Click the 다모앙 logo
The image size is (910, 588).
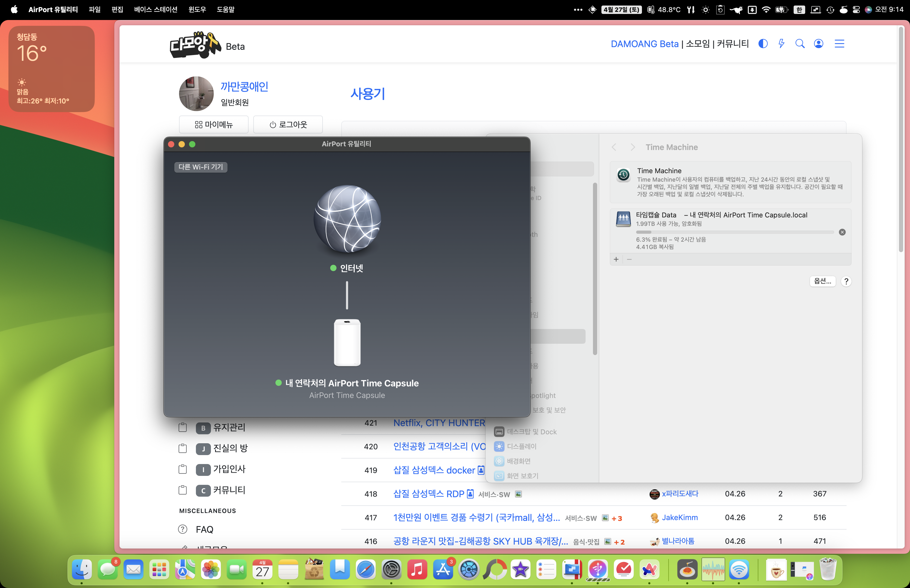196,45
